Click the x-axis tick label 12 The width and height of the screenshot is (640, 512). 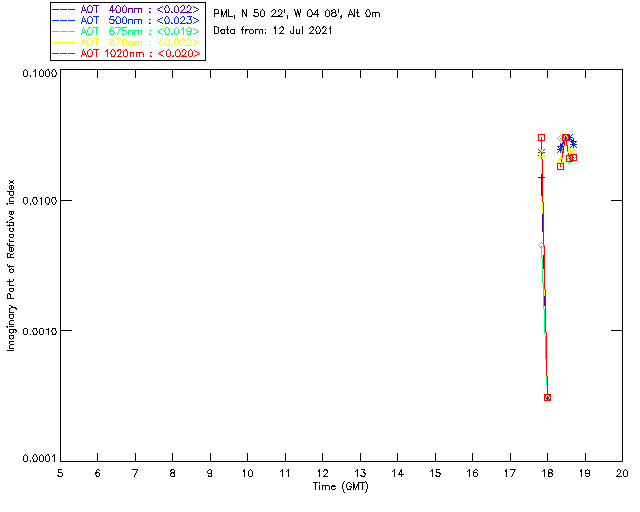pyautogui.click(x=322, y=473)
